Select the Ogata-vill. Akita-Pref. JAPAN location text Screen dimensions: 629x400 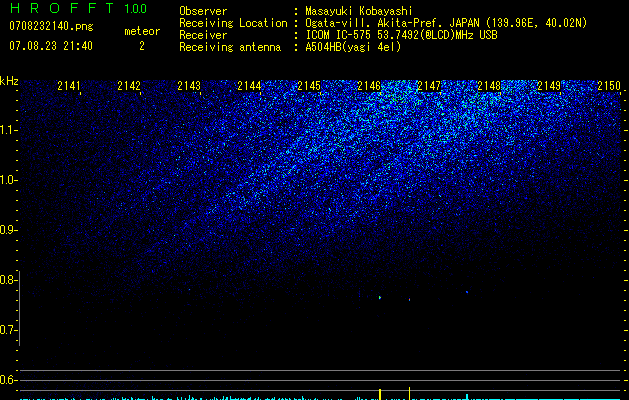[446, 23]
